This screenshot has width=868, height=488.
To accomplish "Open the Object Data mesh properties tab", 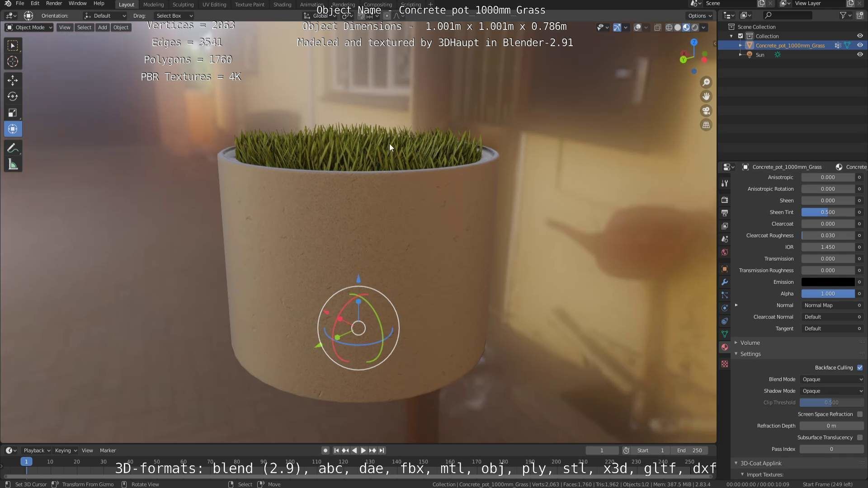I will (x=725, y=334).
